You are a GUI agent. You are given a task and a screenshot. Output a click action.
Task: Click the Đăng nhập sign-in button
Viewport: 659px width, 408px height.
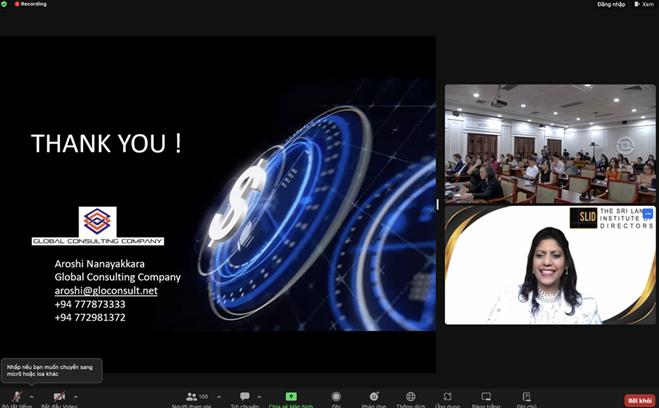611,4
